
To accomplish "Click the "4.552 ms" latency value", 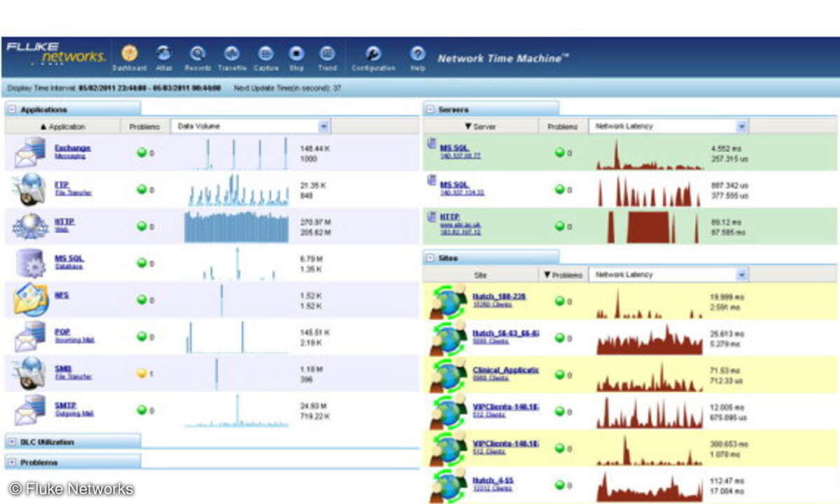I will pos(725,148).
